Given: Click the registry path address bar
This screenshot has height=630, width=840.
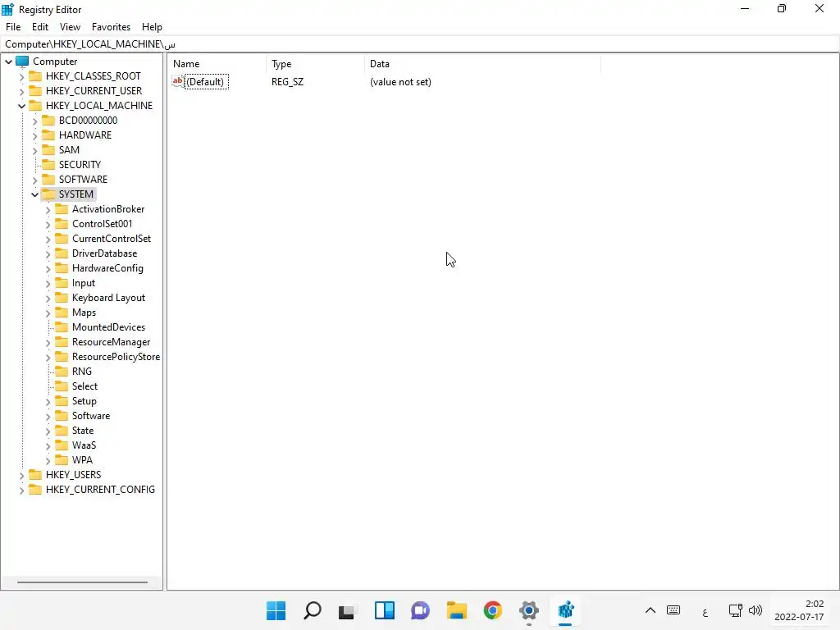Looking at the screenshot, I should [420, 44].
